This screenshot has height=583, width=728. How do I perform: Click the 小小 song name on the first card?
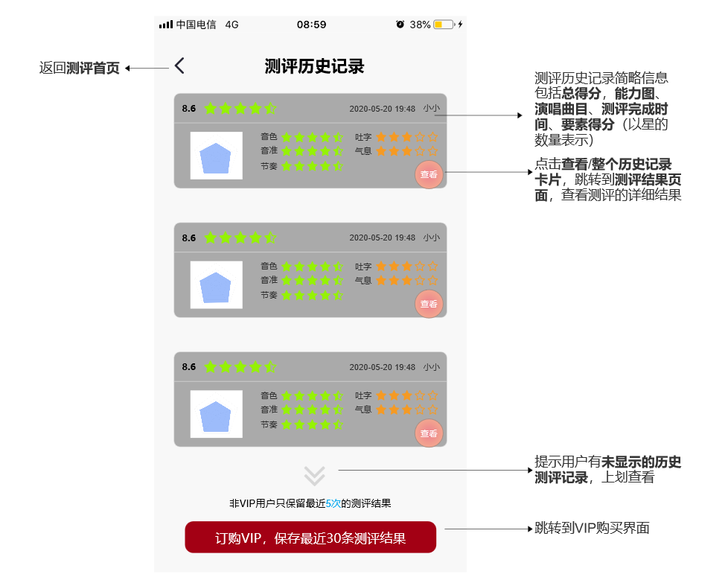tap(431, 108)
